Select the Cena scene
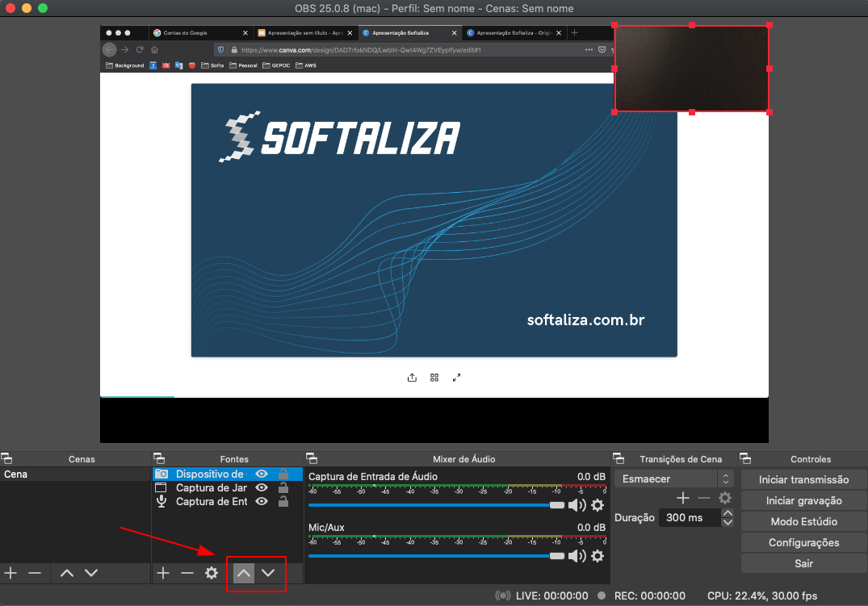 [x=75, y=474]
